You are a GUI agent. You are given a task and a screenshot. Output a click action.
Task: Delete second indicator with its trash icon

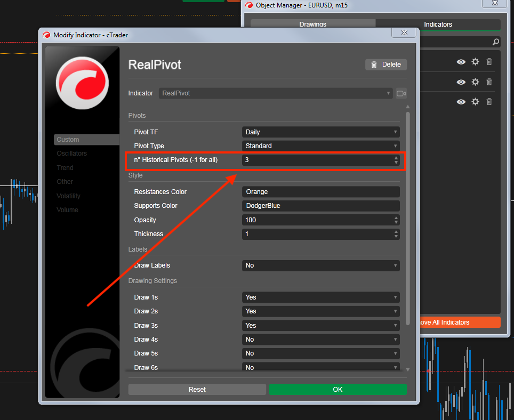(489, 82)
